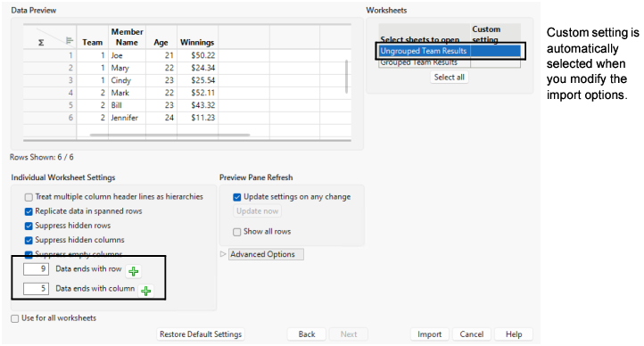Click the $43.32 winnings cell
The height and width of the screenshot is (346, 644).
point(197,105)
